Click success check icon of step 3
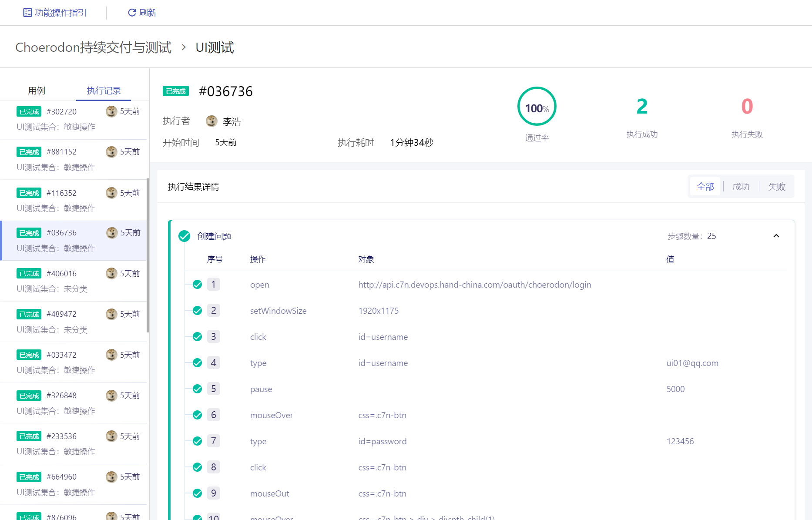Screen dimensions: 812x520 [x=197, y=337]
